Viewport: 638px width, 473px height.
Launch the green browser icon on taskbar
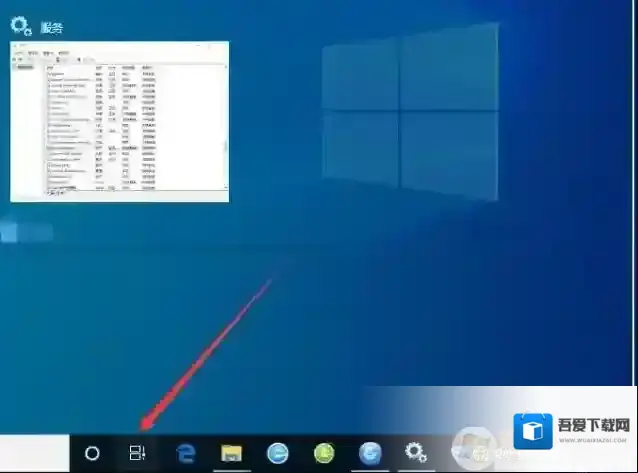(x=324, y=453)
